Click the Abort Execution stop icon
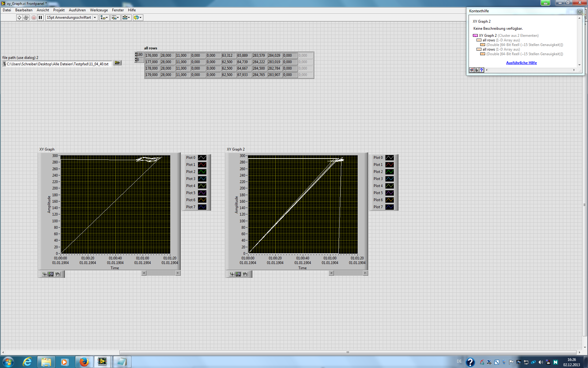Image resolution: width=588 pixels, height=368 pixels. click(34, 17)
